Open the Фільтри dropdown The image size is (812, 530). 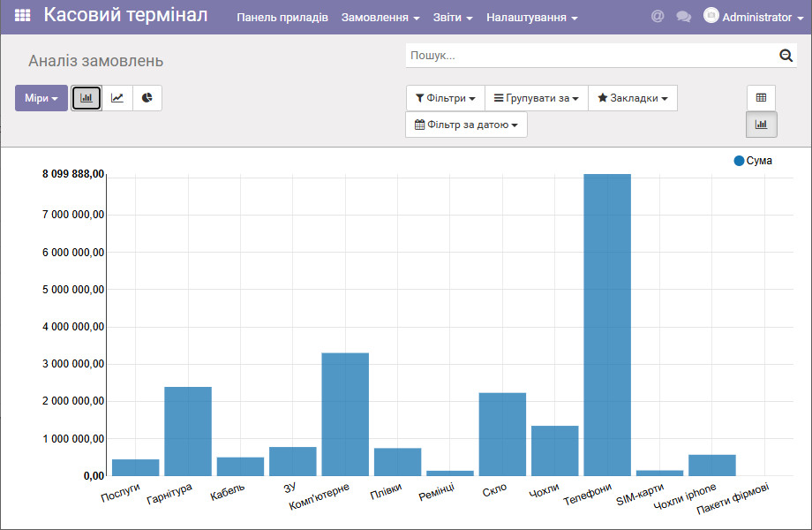point(446,98)
